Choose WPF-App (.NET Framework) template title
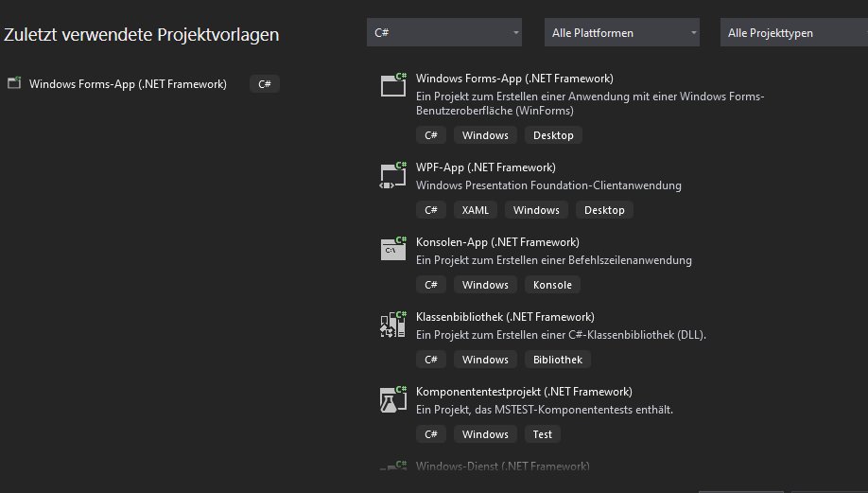The image size is (868, 493). coord(485,167)
